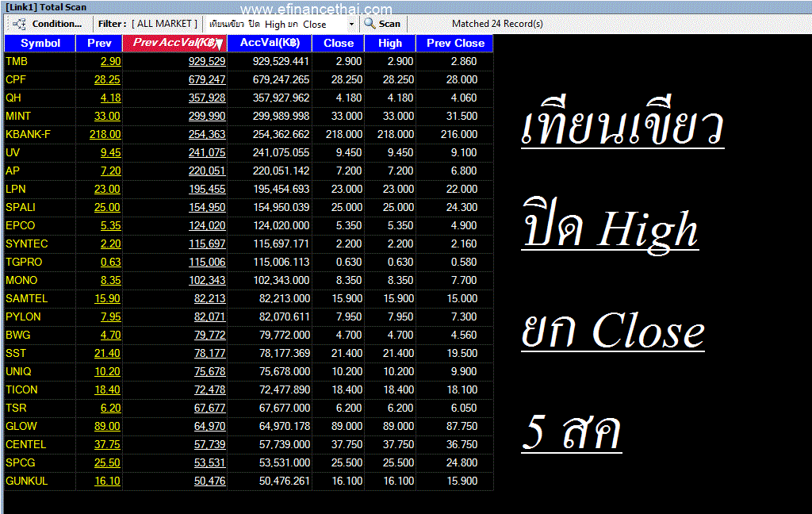Screen dimensions: 812x514
Task: Click GLOW Prev Close value 87.750
Action: point(462,426)
